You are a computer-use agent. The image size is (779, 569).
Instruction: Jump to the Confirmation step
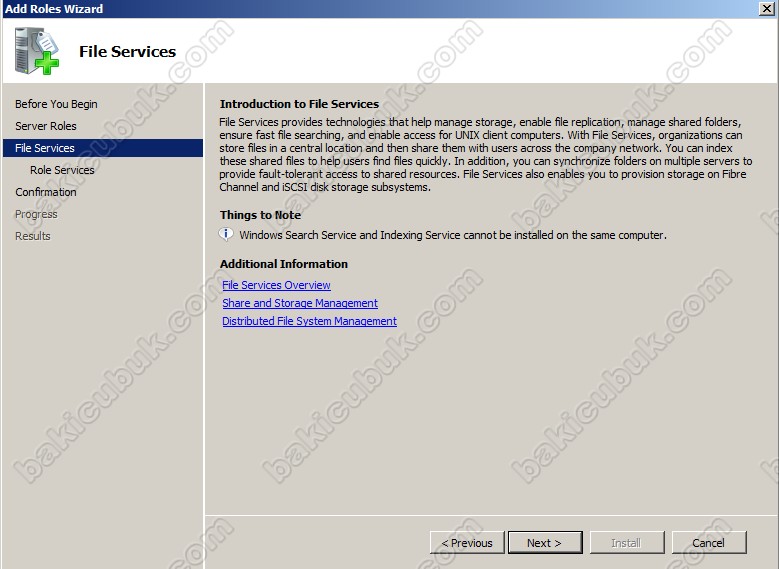pos(46,192)
